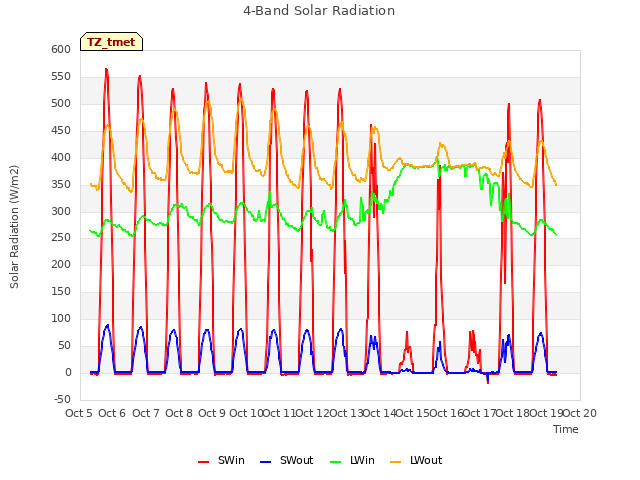The image size is (640, 480).
Task: Click the red SWin legend color marker
Action: [x=203, y=462]
